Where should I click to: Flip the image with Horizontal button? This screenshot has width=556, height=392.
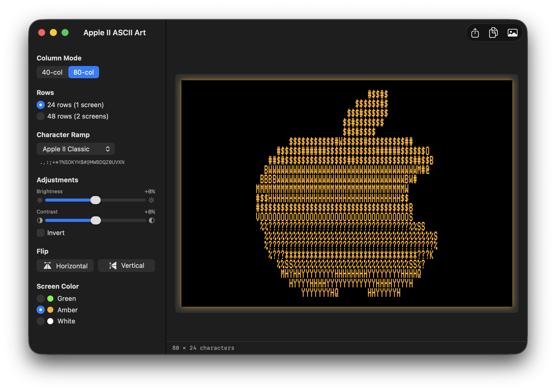click(65, 266)
